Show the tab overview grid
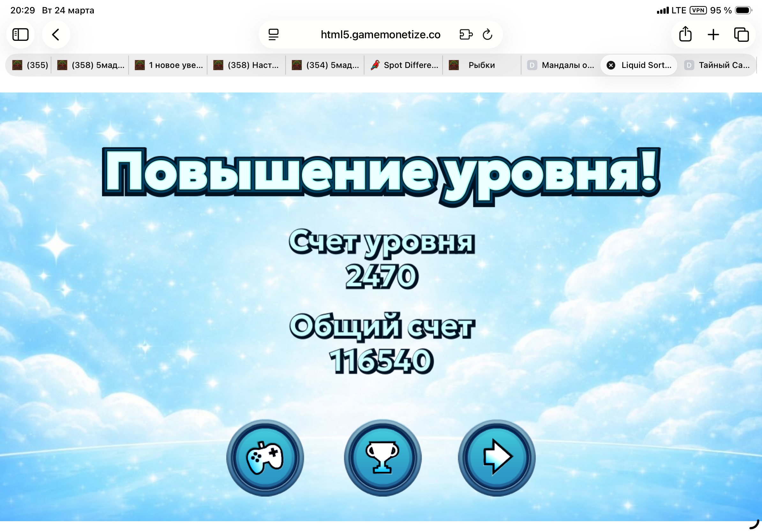Screen dimensions: 762x532 coord(741,34)
